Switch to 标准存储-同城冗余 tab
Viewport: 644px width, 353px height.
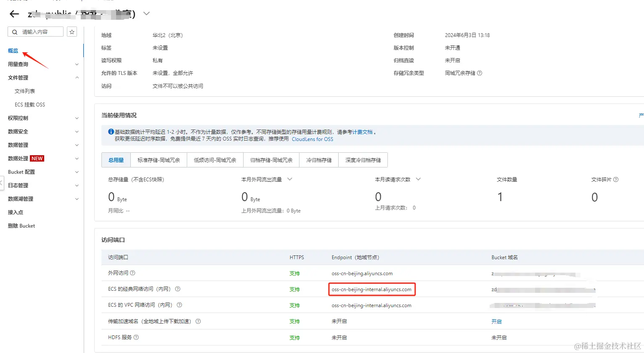point(159,160)
